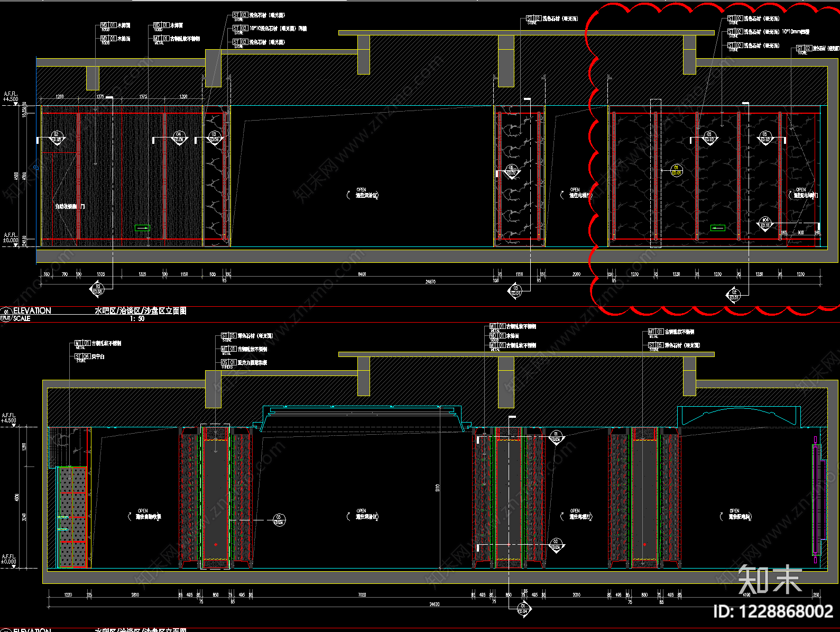Select the 06 section triangle on the narrow stone column
840x632 pixels.
[x=511, y=171]
